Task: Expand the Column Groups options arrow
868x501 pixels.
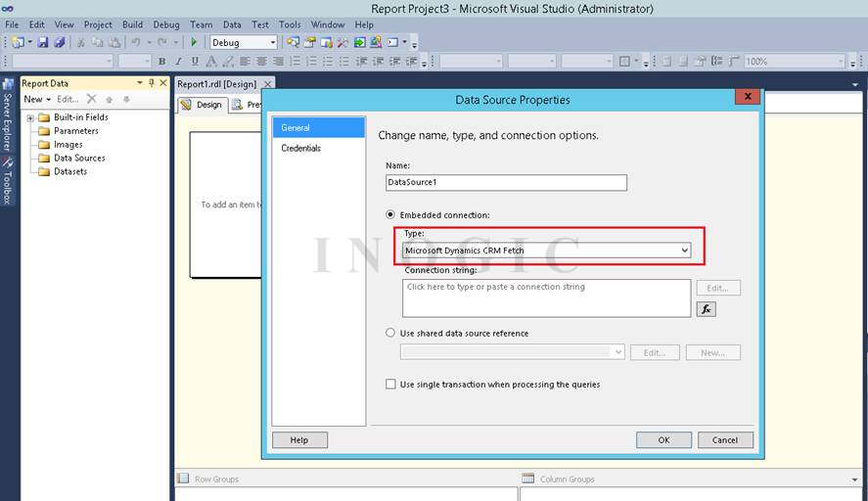Action: pyautogui.click(x=855, y=479)
